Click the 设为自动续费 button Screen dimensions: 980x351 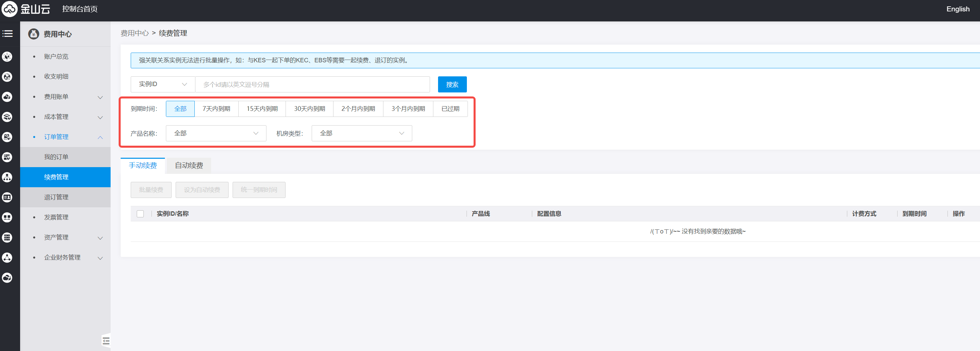202,190
